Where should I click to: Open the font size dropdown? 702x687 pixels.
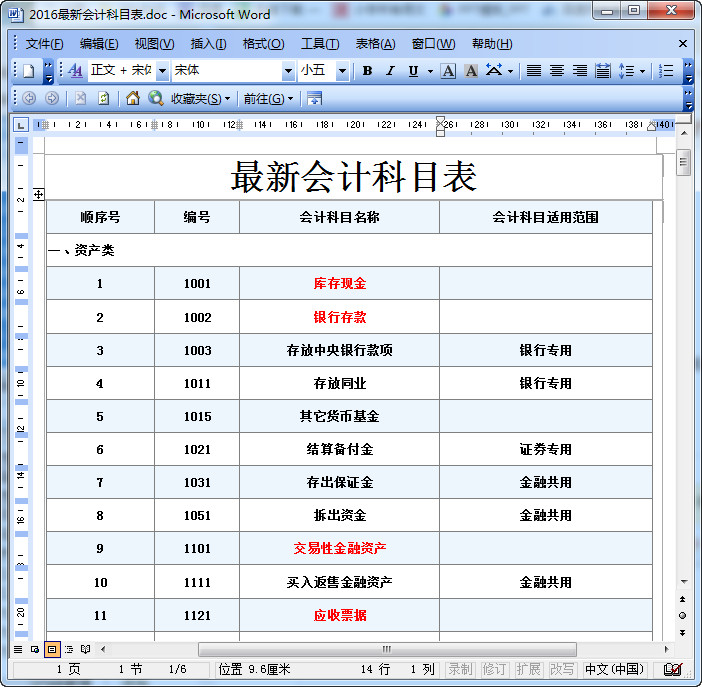point(342,71)
